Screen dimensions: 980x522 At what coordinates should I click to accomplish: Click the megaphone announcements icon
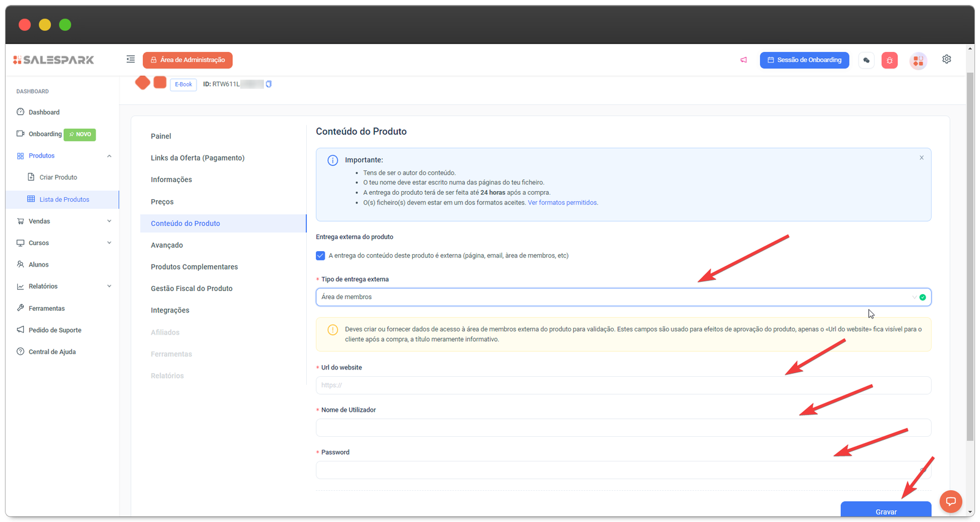(744, 60)
